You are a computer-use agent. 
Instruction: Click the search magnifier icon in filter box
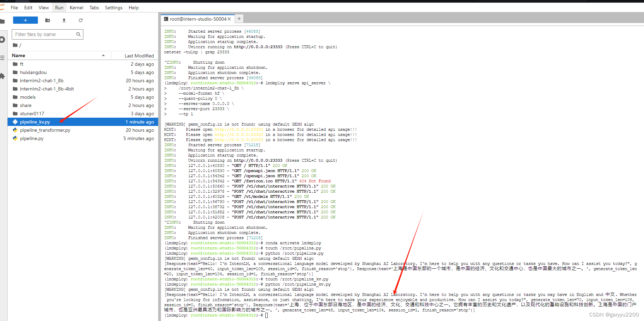[78, 34]
